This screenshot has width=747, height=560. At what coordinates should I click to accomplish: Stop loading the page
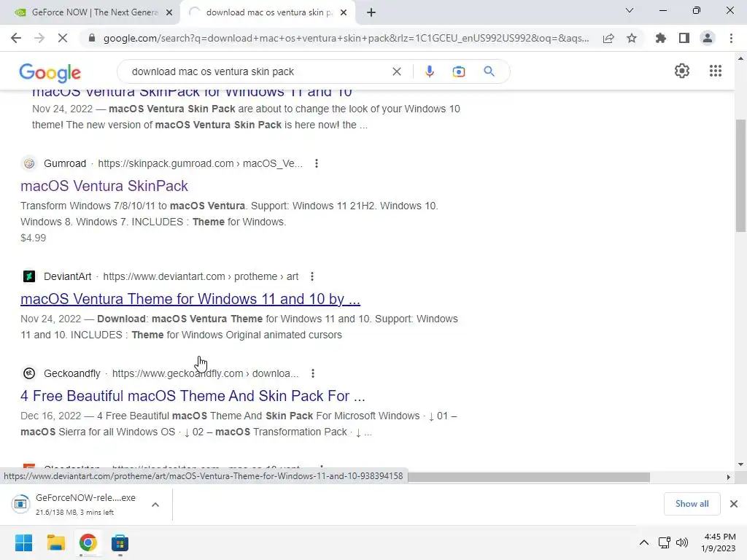pos(63,38)
